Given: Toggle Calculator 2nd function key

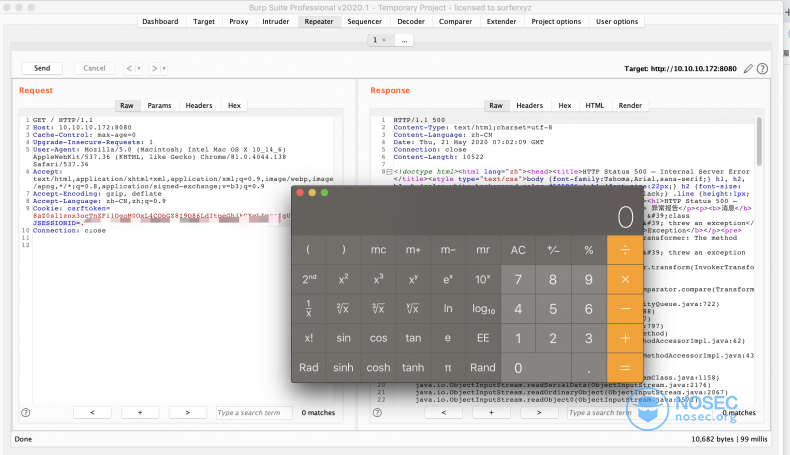Looking at the screenshot, I should tap(309, 279).
